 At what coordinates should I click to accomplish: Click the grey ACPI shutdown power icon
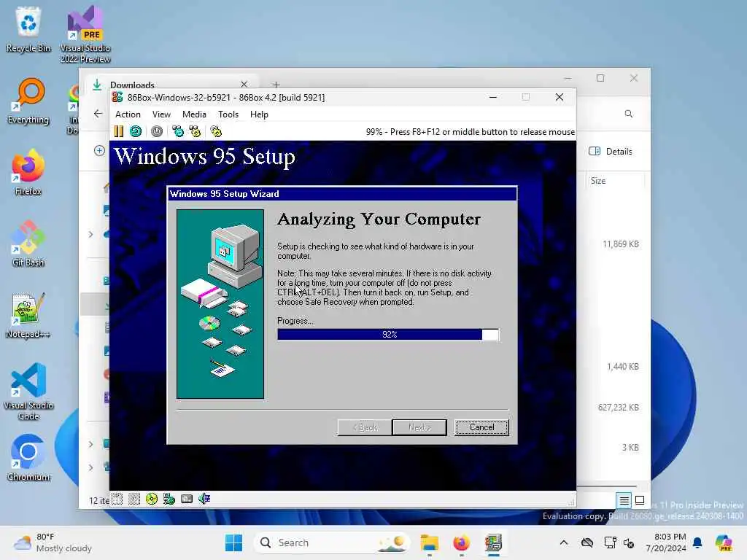(157, 131)
